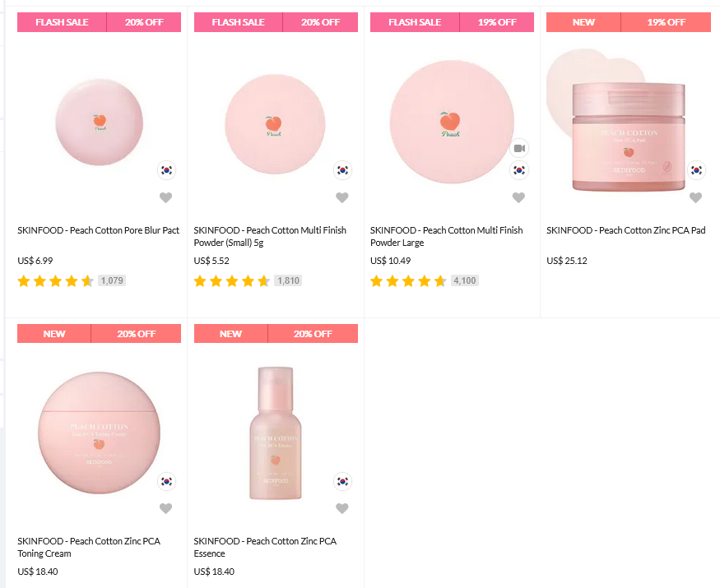Click the Korean flag icon on Zinc PCA Pad
720x588 pixels.
(x=696, y=170)
